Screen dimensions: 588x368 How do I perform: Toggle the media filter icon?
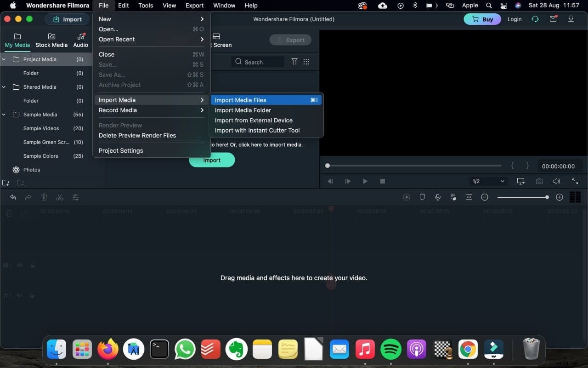294,62
